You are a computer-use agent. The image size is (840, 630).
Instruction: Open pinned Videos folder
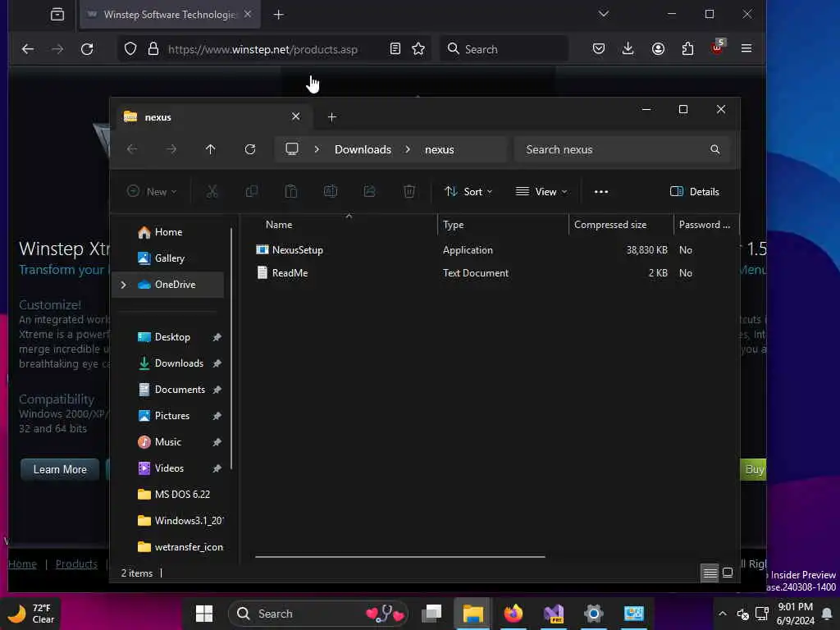167,468
